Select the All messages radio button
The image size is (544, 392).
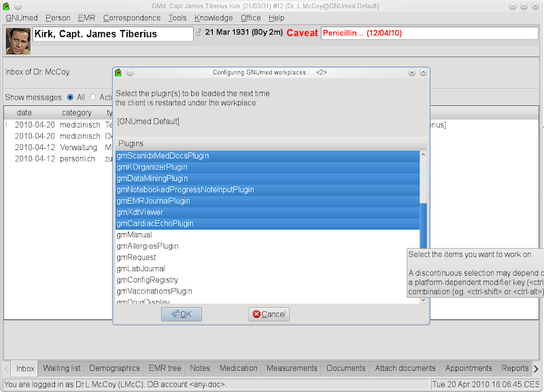(x=71, y=97)
